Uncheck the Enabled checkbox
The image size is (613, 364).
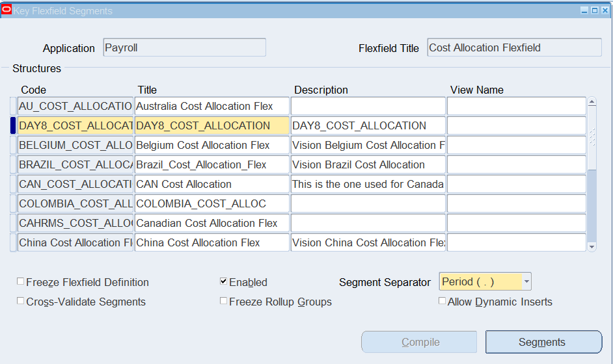pyautogui.click(x=224, y=281)
